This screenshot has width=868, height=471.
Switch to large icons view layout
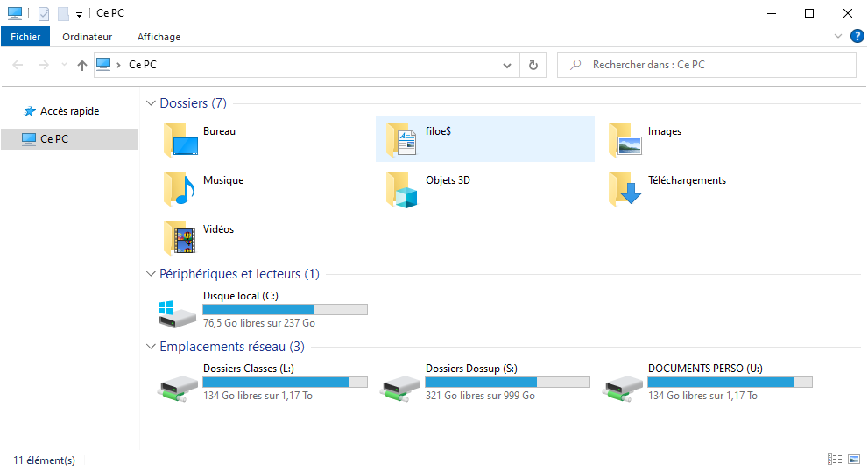854,459
